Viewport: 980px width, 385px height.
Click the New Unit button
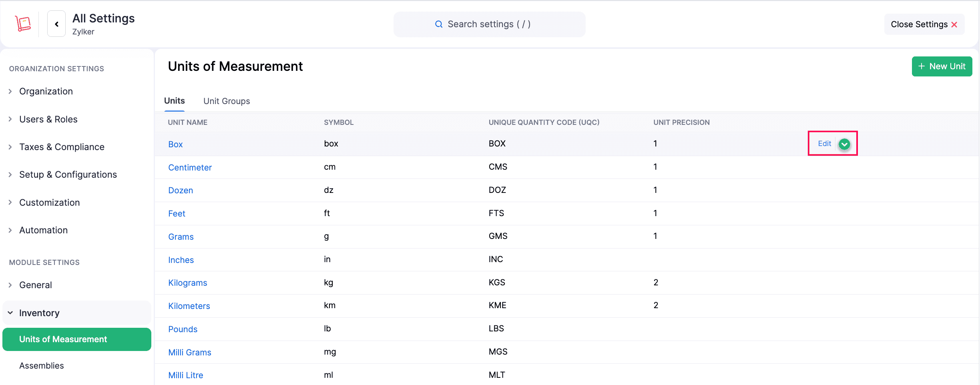pyautogui.click(x=941, y=66)
